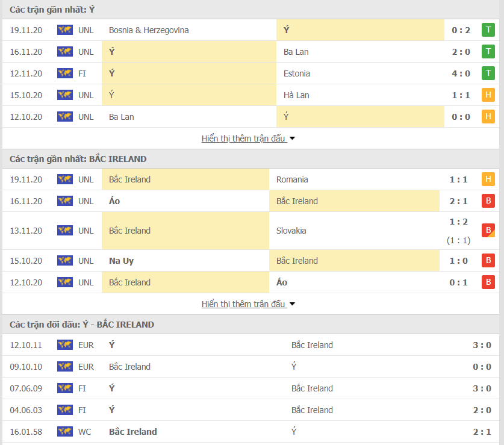This screenshot has height=445, width=504.
Task: Click the 4 : 0 score against Estonia
Action: tap(461, 73)
